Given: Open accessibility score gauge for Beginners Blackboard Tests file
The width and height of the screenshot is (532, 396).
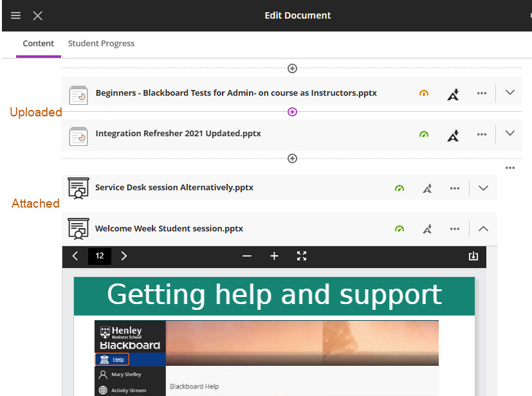Looking at the screenshot, I should [423, 93].
